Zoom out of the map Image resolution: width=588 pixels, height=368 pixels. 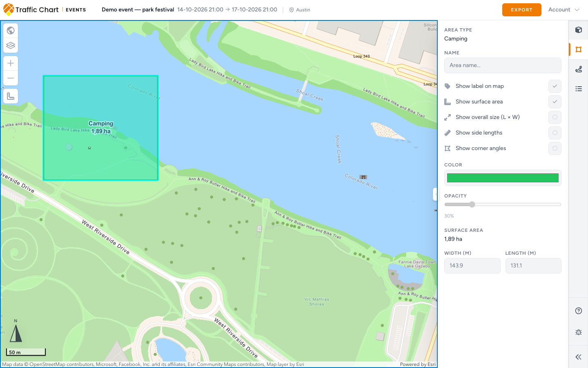[x=11, y=78]
